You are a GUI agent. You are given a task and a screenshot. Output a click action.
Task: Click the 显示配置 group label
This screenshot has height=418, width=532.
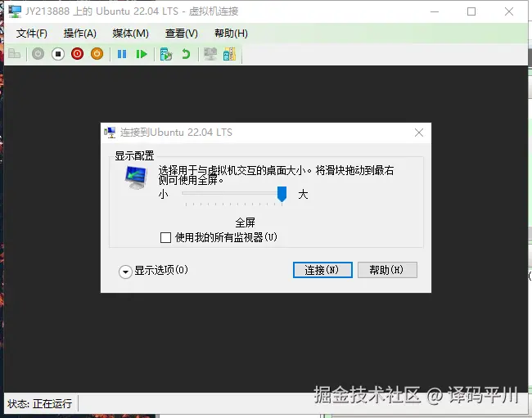[134, 155]
